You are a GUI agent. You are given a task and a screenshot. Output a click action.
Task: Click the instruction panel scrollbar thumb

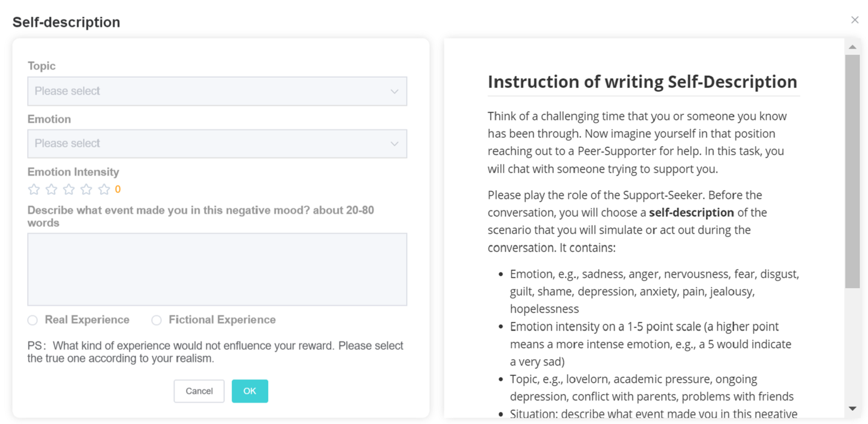(852, 171)
